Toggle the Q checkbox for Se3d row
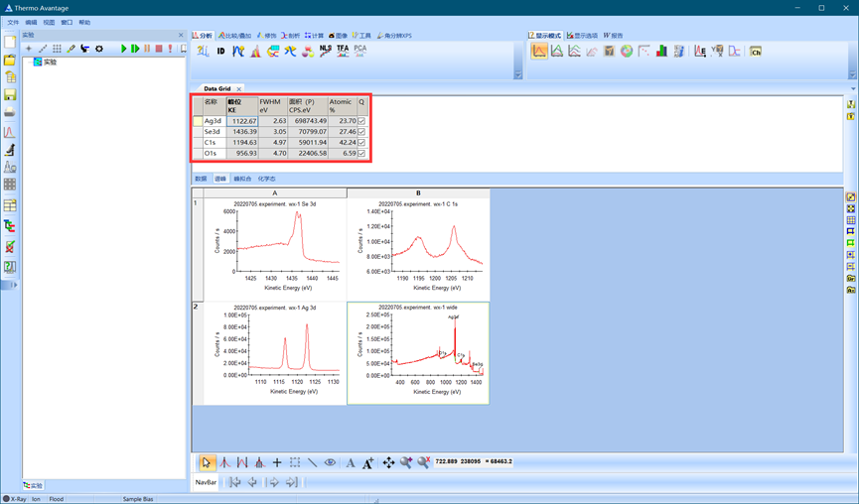 [x=361, y=132]
